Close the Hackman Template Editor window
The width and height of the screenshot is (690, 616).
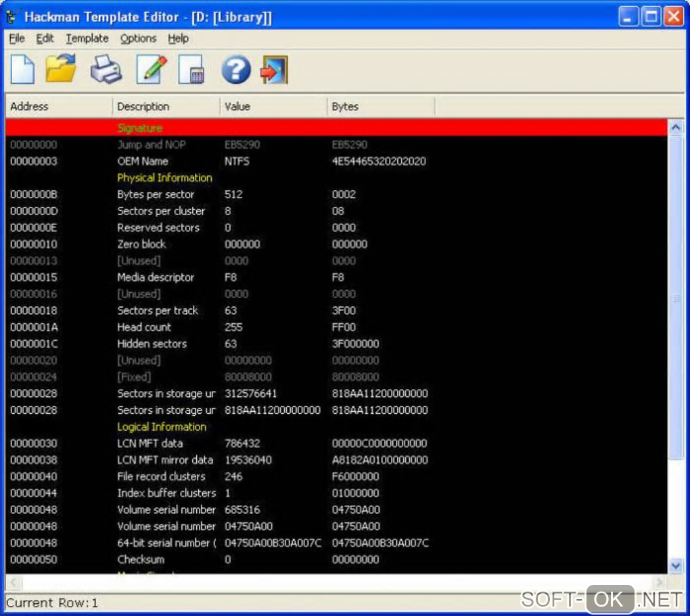click(x=673, y=17)
